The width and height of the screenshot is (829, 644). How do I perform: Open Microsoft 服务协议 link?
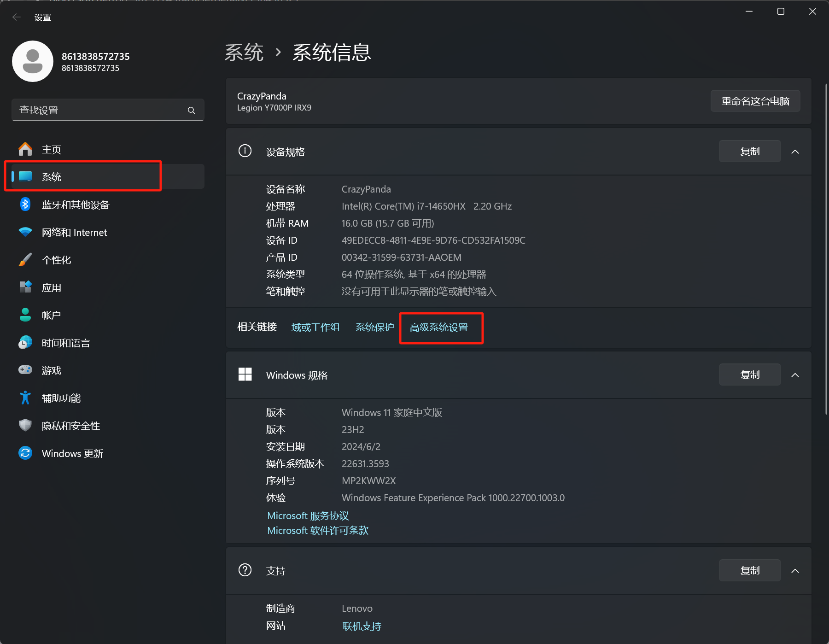click(308, 515)
